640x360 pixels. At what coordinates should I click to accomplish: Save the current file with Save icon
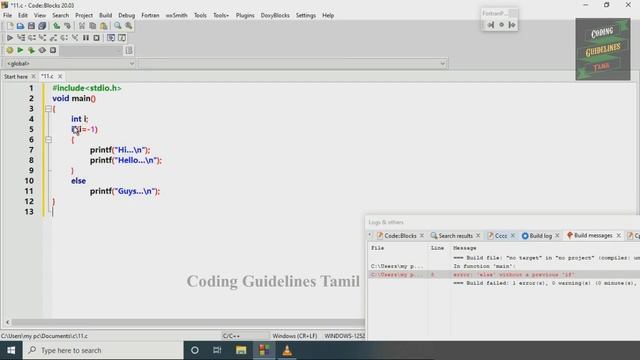31,26
